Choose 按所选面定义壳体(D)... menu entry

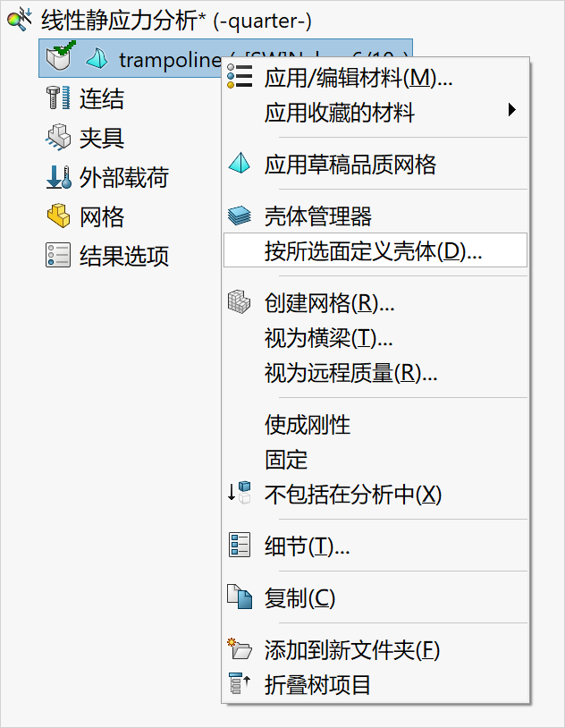(374, 250)
